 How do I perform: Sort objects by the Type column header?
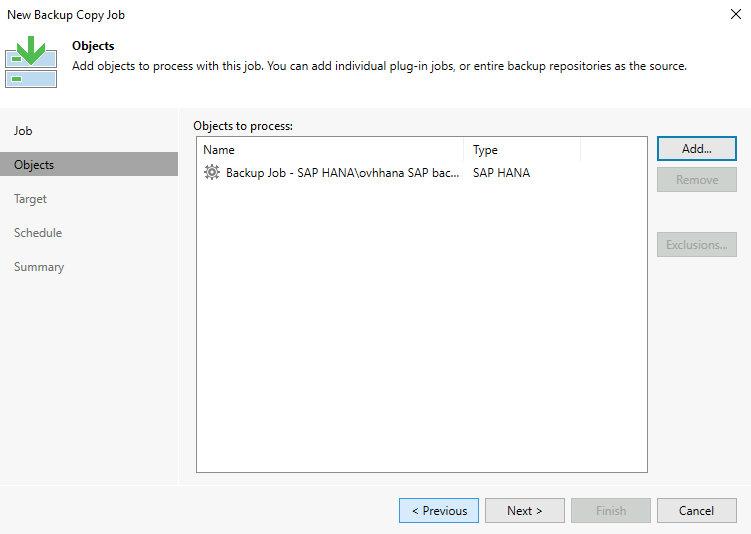521,150
